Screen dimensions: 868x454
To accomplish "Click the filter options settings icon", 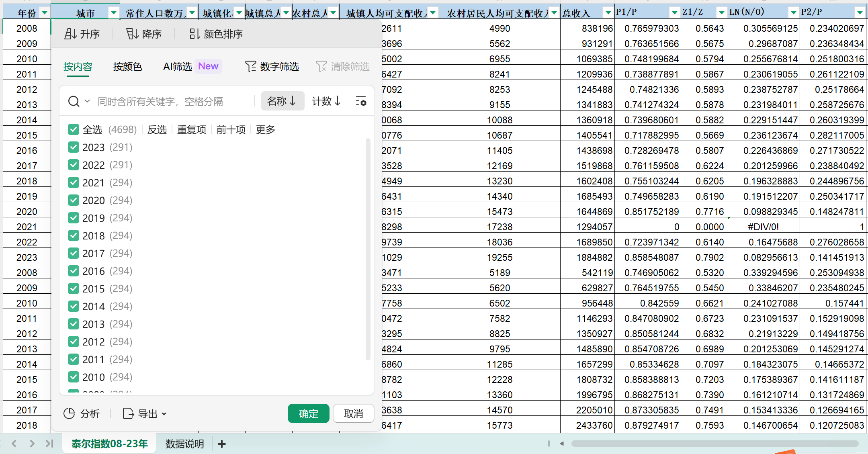I will click(361, 101).
